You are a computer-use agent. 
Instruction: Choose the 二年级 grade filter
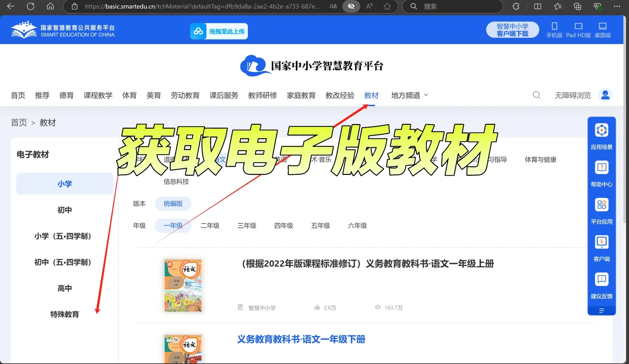point(210,225)
